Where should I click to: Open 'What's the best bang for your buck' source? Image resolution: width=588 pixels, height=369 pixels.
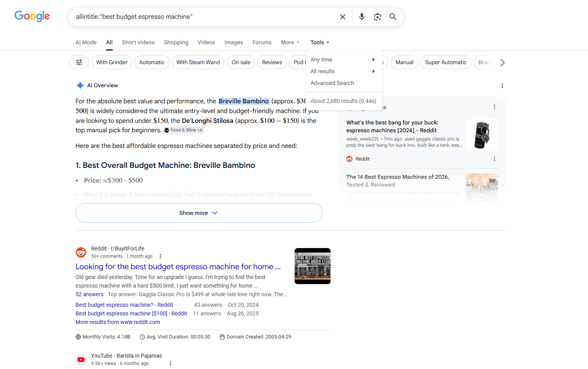coord(392,126)
